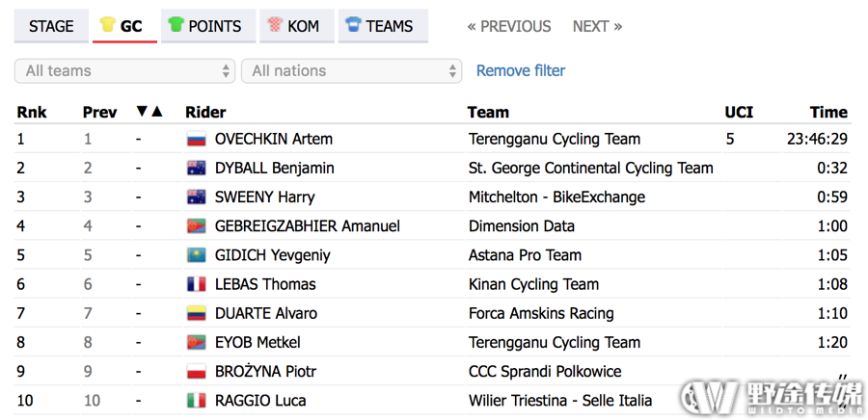
Task: Open rider DYBALL Benjamin's profile
Action: coord(275,168)
